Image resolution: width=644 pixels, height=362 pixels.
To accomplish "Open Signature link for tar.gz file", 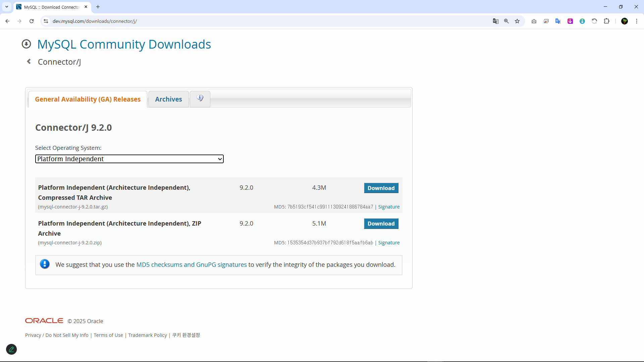I will click(389, 207).
